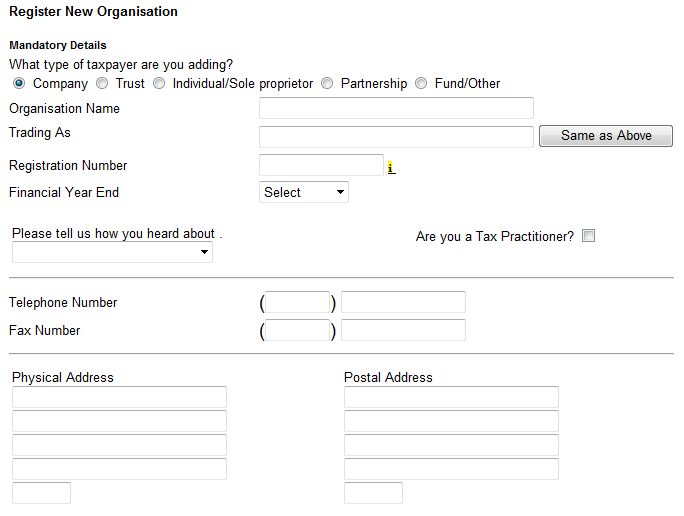Viewport: 684px width, 516px height.
Task: Focus the Telephone Number main field
Action: click(x=403, y=302)
